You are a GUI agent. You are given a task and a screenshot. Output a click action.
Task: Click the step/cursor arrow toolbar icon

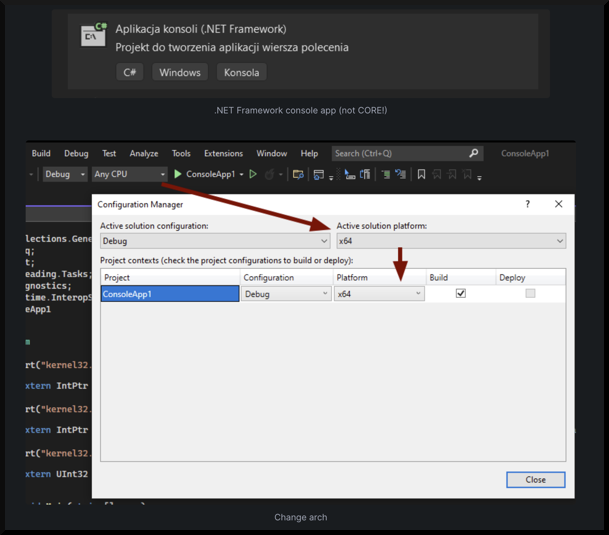[x=350, y=174]
